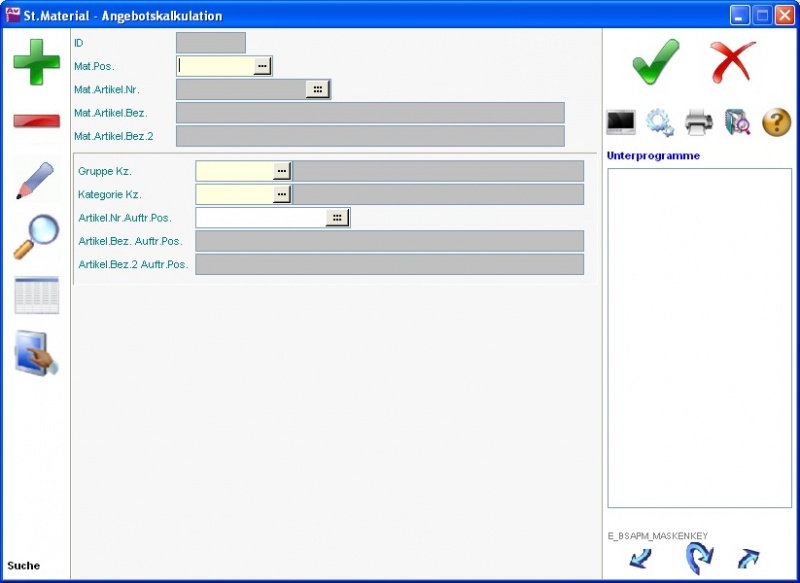Click the touch screen hand icon
The width and height of the screenshot is (800, 583).
coord(36,353)
